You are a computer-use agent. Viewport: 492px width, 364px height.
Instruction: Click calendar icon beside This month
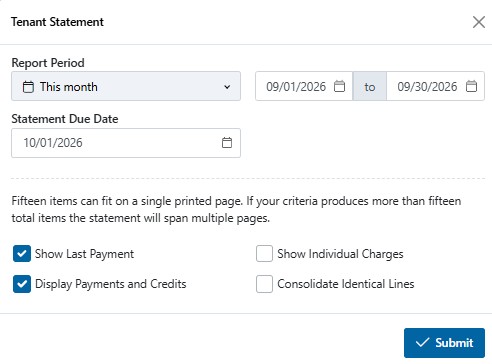point(28,87)
